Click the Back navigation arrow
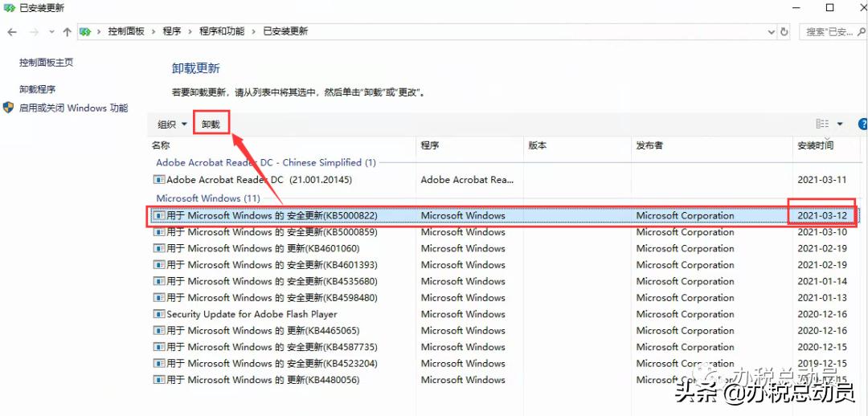The height and width of the screenshot is (416, 868). (12, 32)
